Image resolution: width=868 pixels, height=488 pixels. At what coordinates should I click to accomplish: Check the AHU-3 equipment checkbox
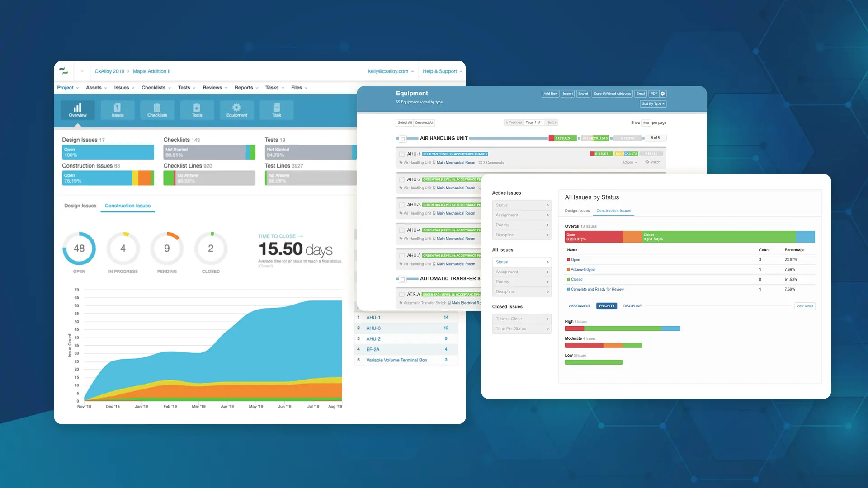402,205
